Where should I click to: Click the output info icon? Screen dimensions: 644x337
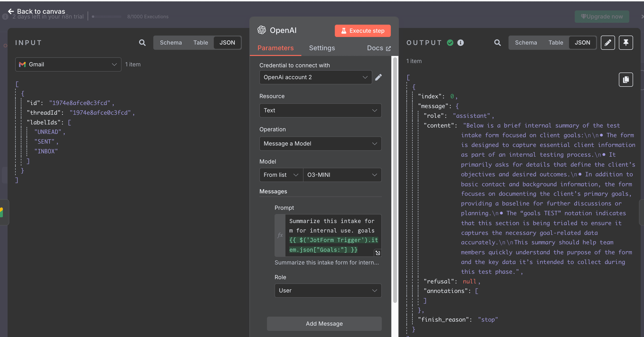coord(460,43)
